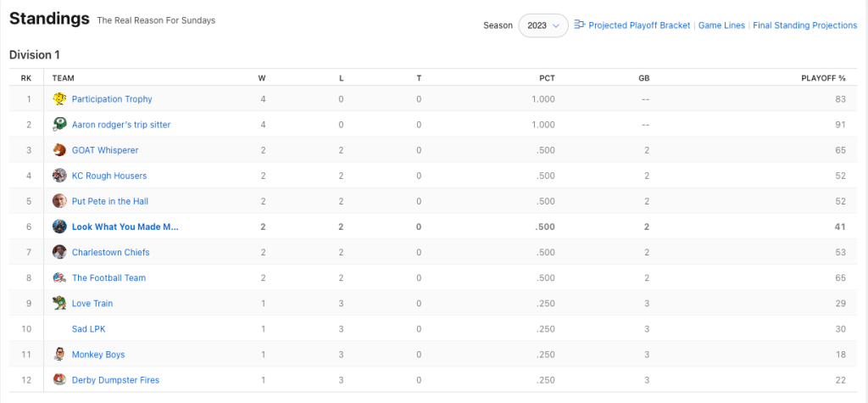Click the playoff bracket icon
Screen dimensions: 868x403
580,25
